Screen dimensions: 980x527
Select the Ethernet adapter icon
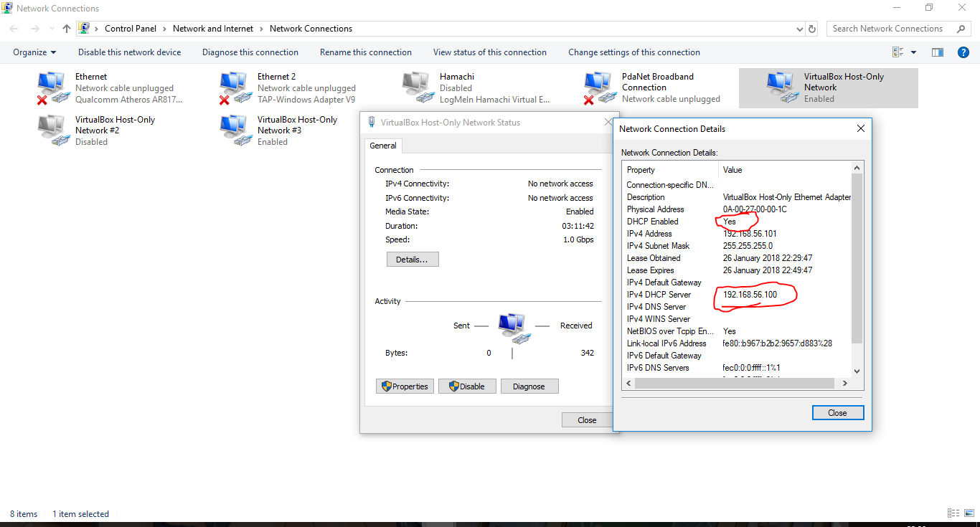click(50, 85)
